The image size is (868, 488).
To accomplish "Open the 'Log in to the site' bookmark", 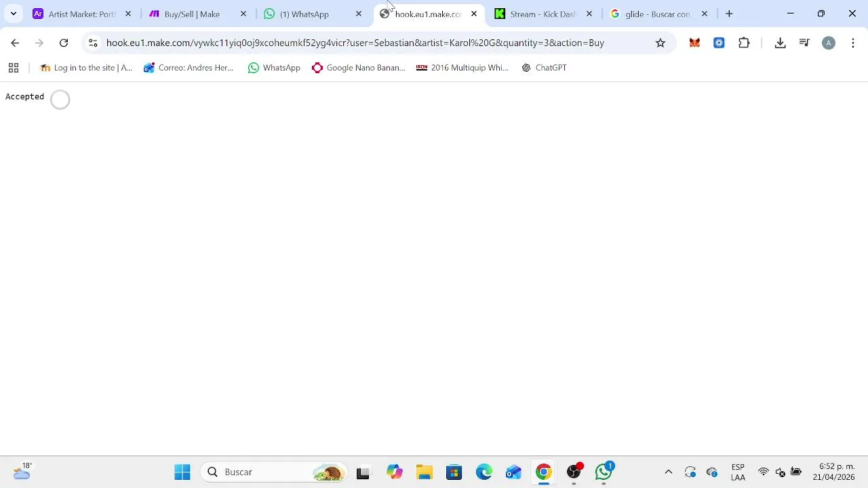I will (86, 68).
